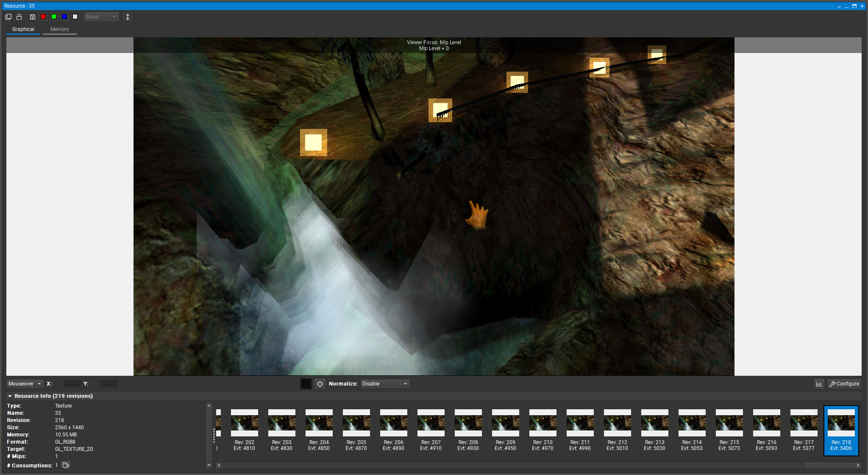868x475 pixels.
Task: Click the Configure button
Action: point(844,384)
